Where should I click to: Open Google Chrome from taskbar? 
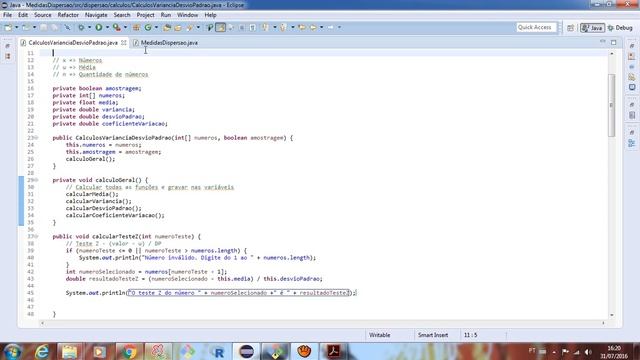point(129,351)
